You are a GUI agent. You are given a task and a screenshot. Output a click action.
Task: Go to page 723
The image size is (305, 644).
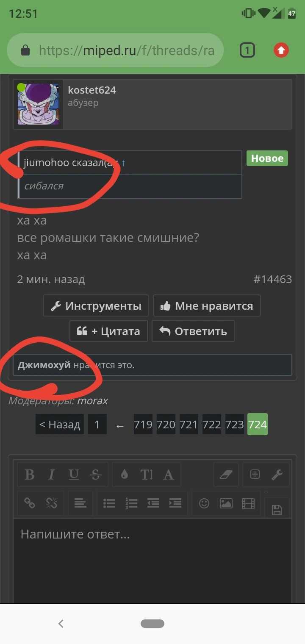[234, 425]
